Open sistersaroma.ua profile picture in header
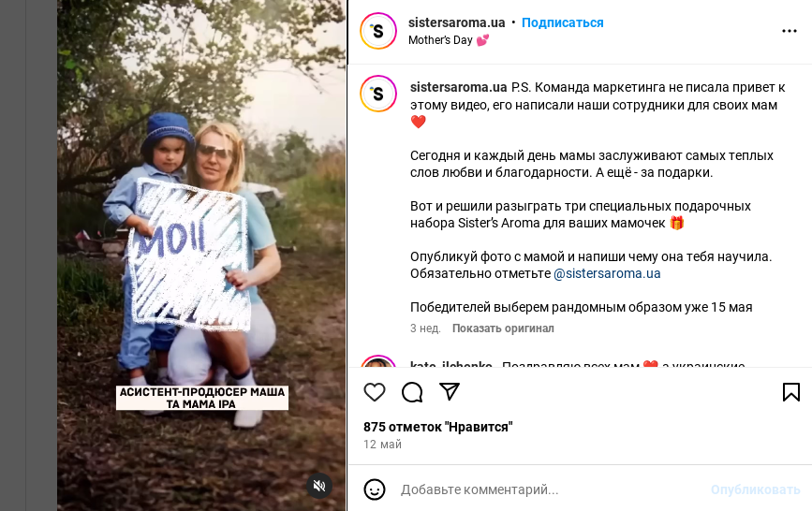Viewport: 812px width, 511px height. tap(378, 31)
